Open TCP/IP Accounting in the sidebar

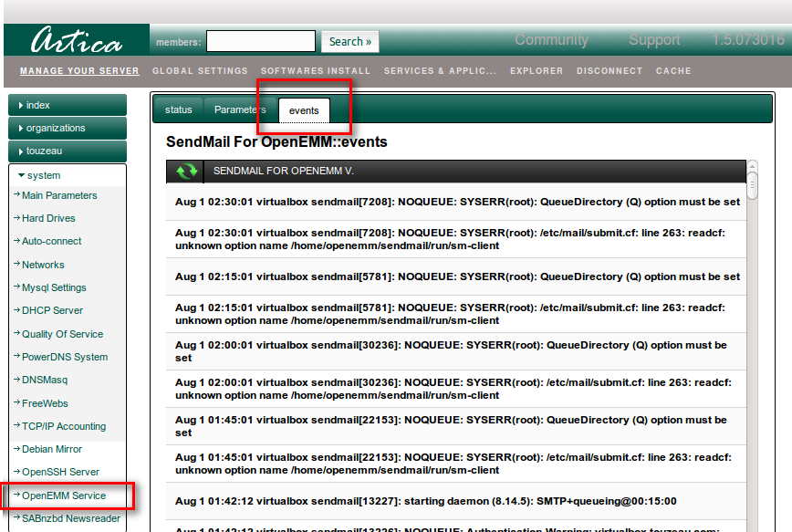[64, 426]
